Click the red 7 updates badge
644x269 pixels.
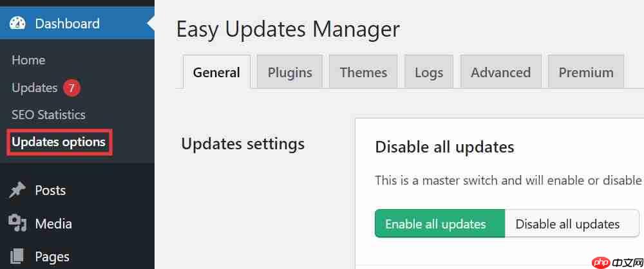(71, 88)
